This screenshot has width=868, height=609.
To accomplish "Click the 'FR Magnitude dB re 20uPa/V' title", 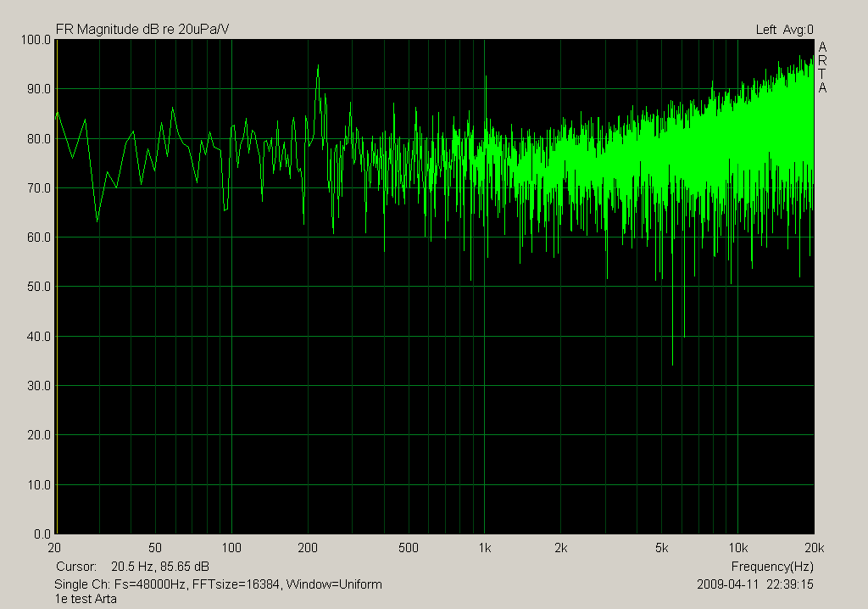I will pos(142,30).
